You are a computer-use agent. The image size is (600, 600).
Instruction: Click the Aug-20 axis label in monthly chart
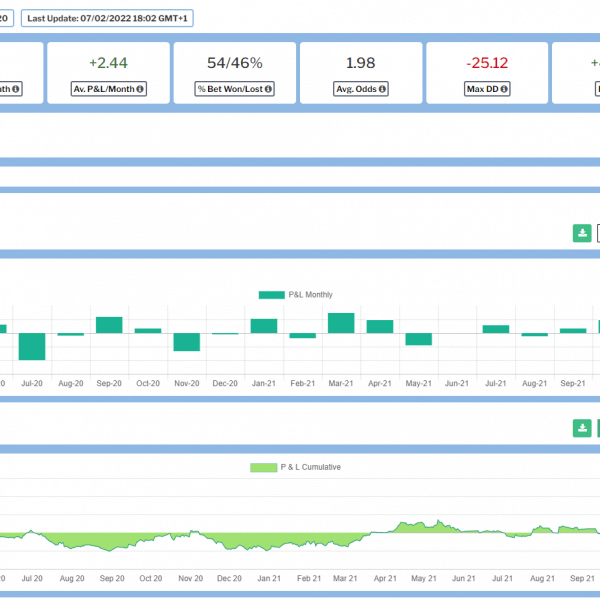tap(71, 383)
